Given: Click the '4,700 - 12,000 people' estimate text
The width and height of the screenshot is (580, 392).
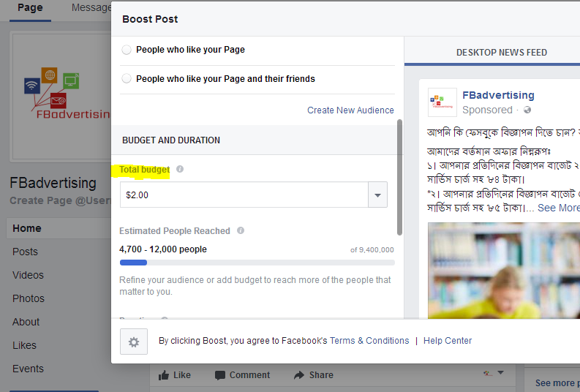Looking at the screenshot, I should pos(163,249).
